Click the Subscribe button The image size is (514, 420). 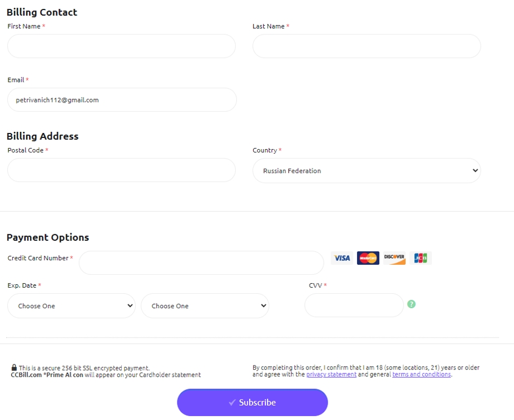pyautogui.click(x=253, y=402)
